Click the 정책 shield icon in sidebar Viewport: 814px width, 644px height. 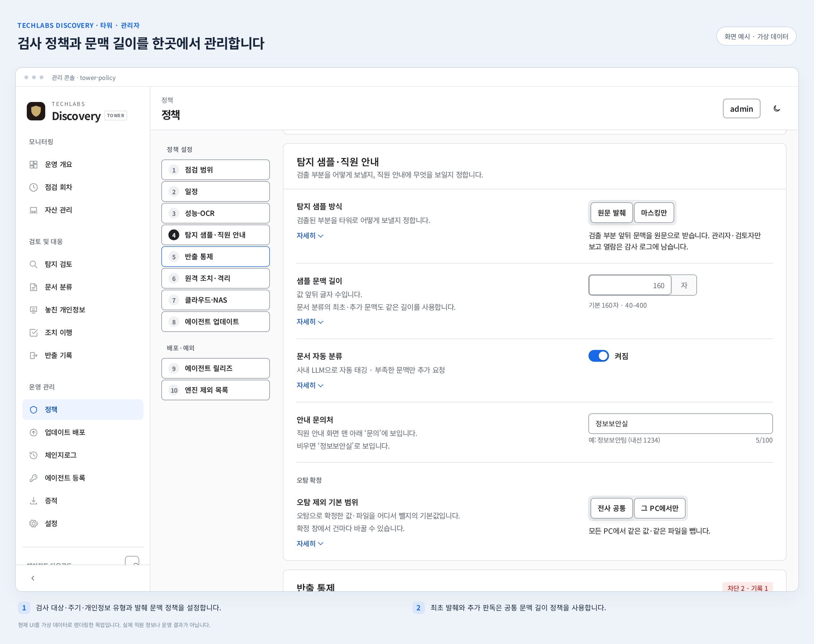34,409
